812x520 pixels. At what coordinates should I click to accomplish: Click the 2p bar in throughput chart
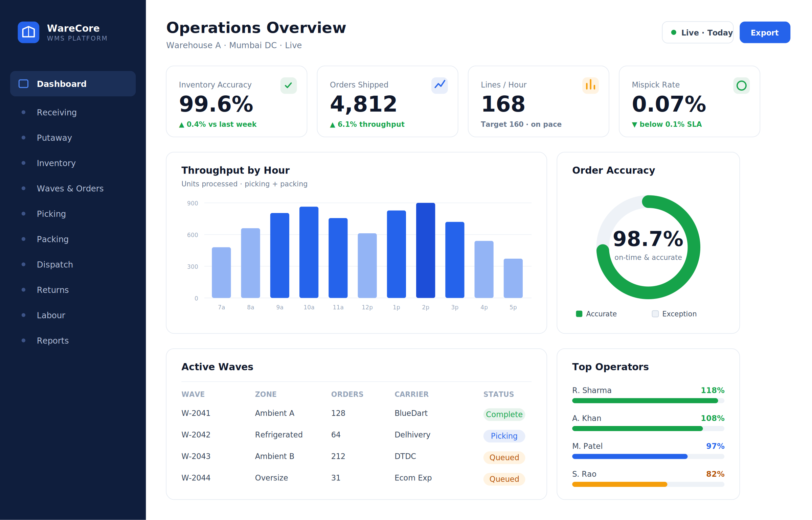point(426,250)
